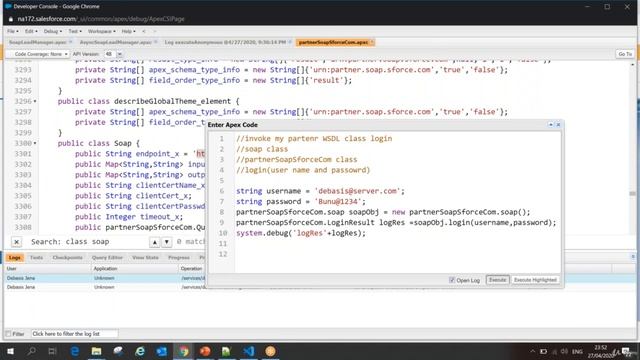The width and height of the screenshot is (640, 360).
Task: Open PowerPoint from taskbar
Action: click(205, 351)
